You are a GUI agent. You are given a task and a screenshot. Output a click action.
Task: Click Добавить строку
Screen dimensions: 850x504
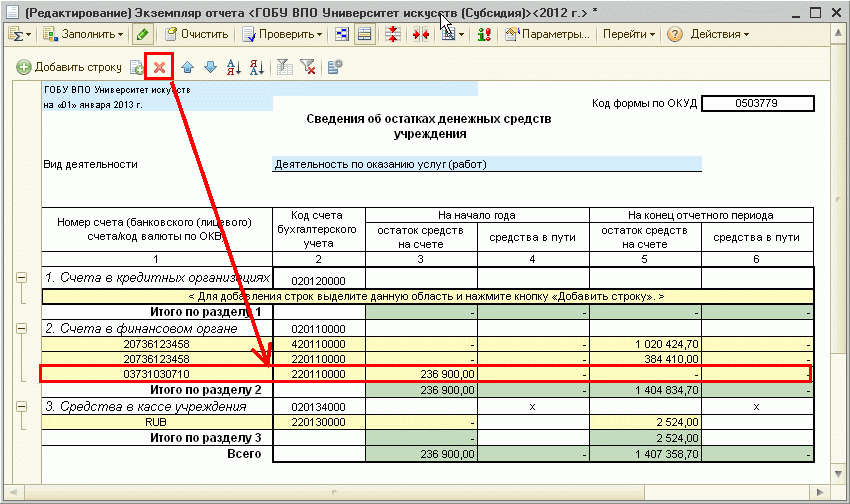[69, 67]
